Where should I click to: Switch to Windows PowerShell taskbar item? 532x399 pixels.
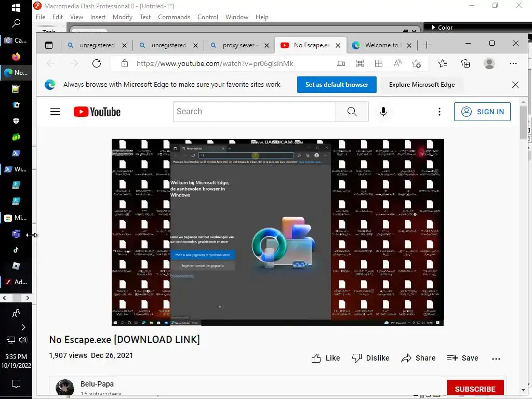pos(16,169)
